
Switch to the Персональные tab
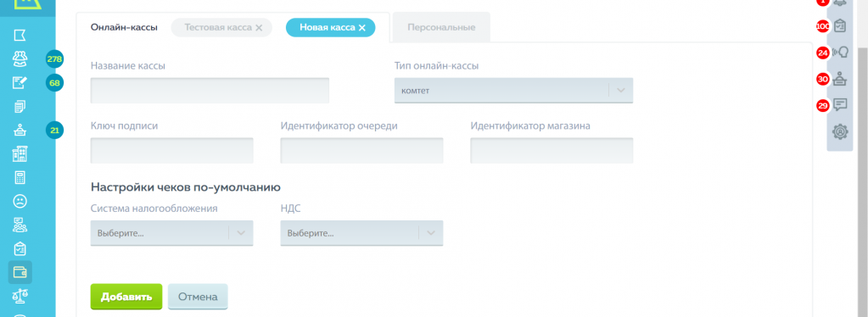(x=441, y=27)
